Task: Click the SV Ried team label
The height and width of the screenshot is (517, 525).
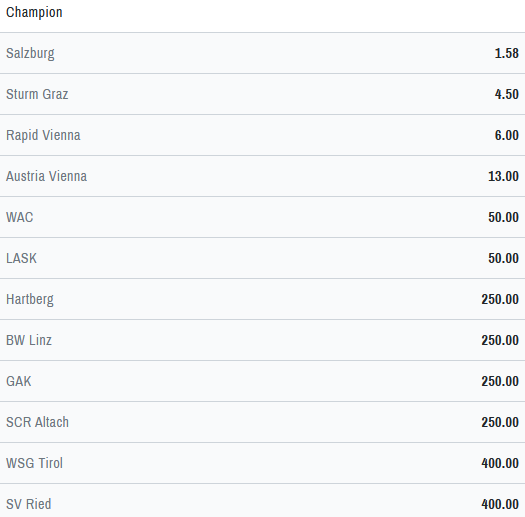Action: click(29, 504)
